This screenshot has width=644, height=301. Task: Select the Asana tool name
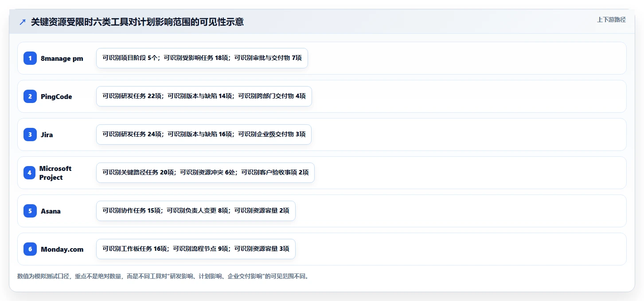(x=51, y=211)
